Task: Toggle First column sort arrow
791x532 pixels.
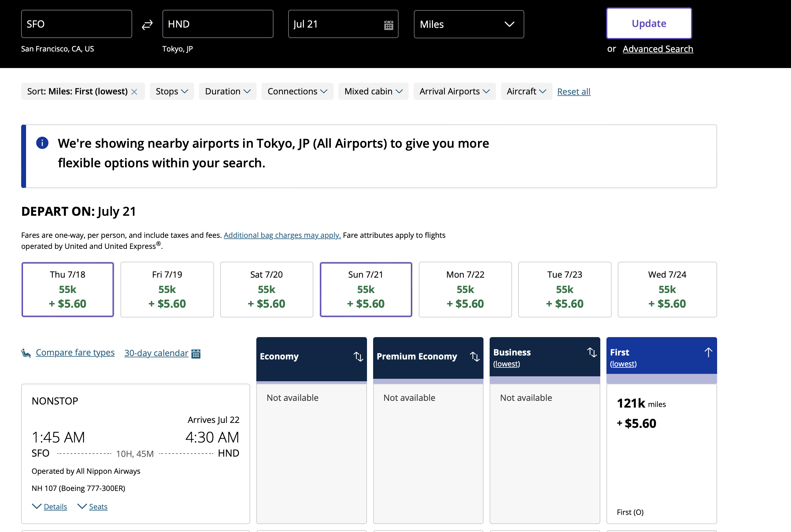Action: click(x=708, y=352)
